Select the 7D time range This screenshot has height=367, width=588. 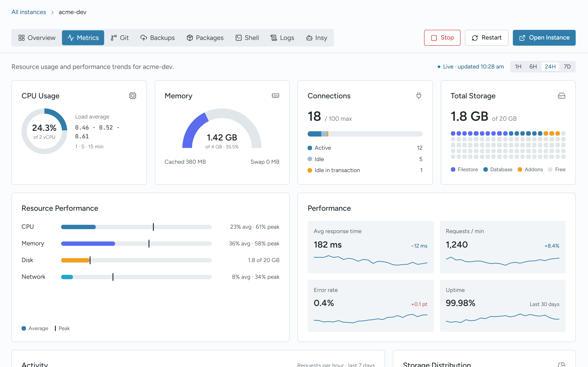pos(567,67)
